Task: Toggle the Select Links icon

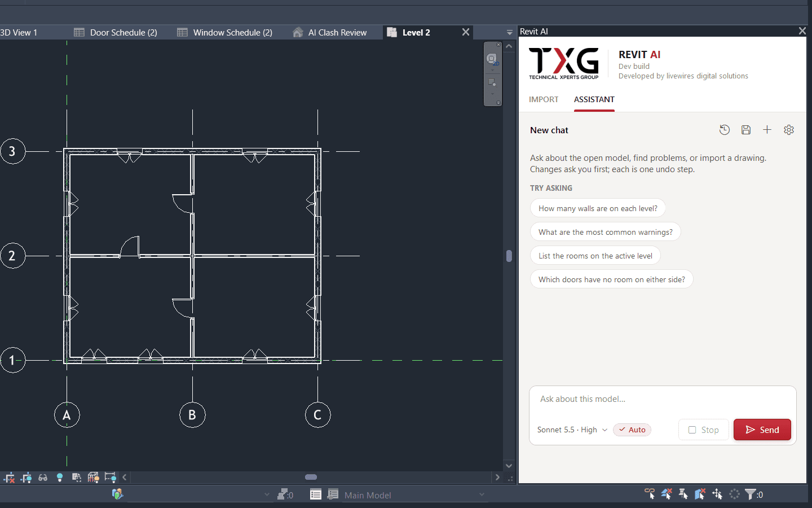Action: point(650,494)
